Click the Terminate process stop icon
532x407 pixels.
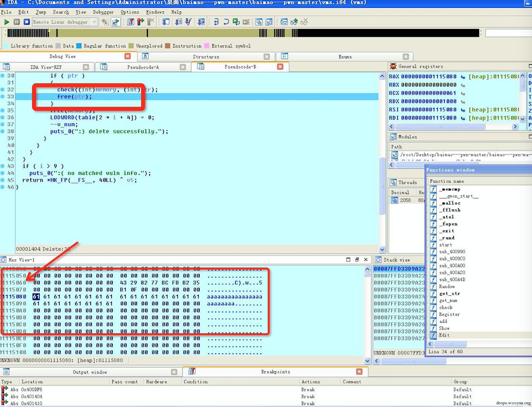pos(27,22)
